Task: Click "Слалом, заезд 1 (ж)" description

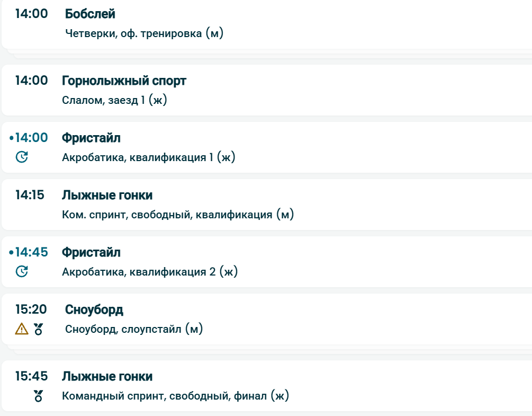Action: 114,100
